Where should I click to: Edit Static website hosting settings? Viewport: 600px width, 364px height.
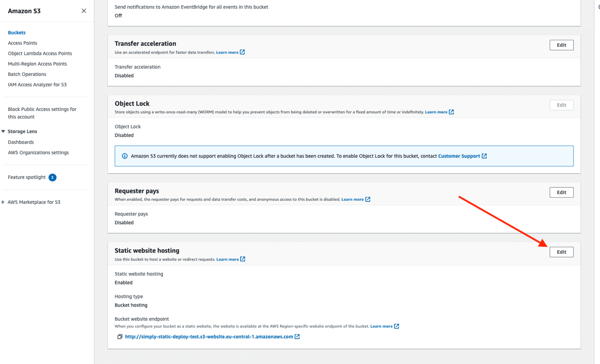(x=561, y=252)
